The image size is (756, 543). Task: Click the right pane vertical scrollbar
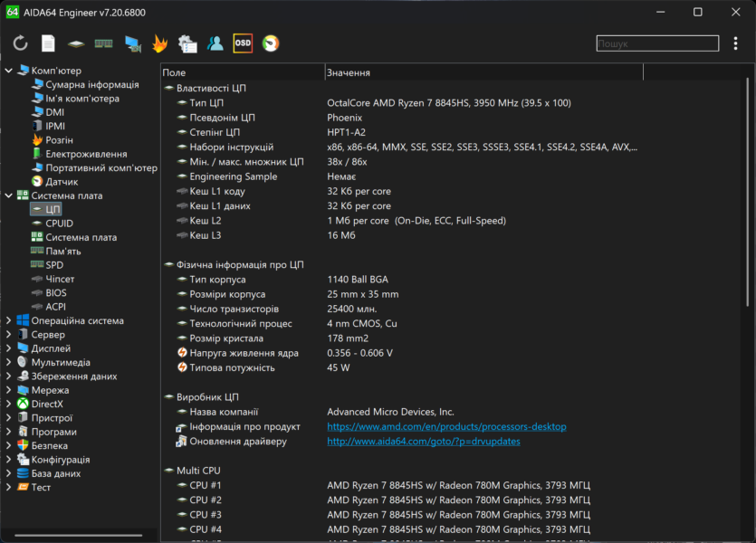click(747, 192)
